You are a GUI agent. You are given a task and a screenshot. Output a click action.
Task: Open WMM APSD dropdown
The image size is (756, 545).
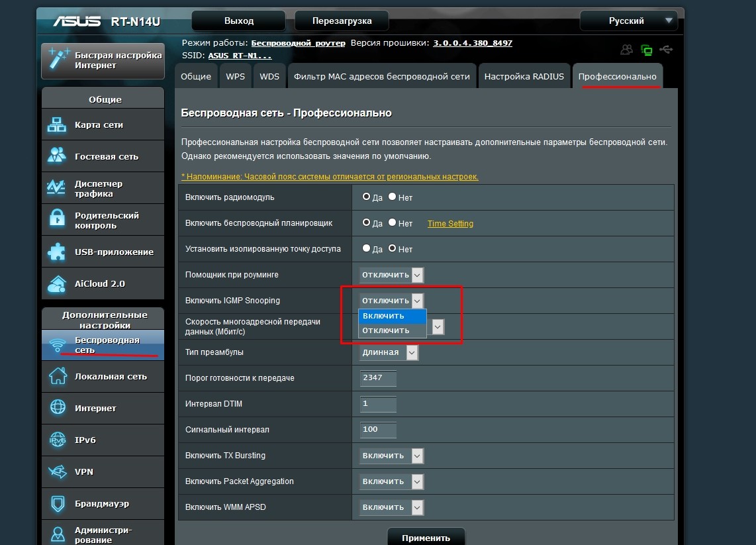[x=391, y=507]
